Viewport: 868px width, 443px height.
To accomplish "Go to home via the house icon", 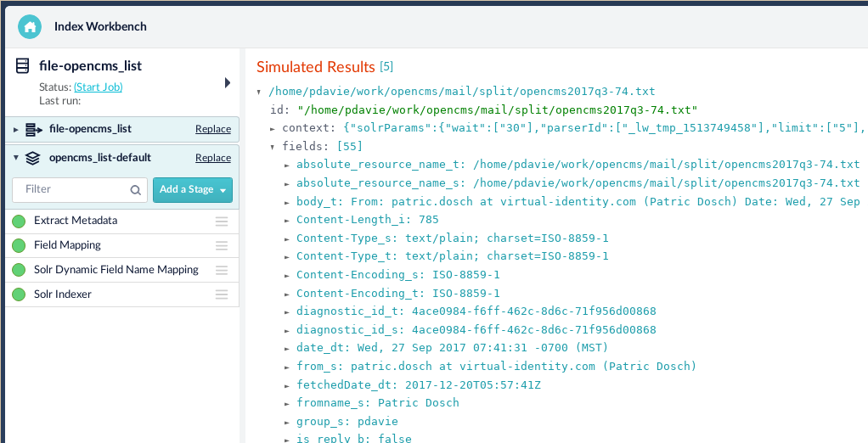I will point(30,26).
